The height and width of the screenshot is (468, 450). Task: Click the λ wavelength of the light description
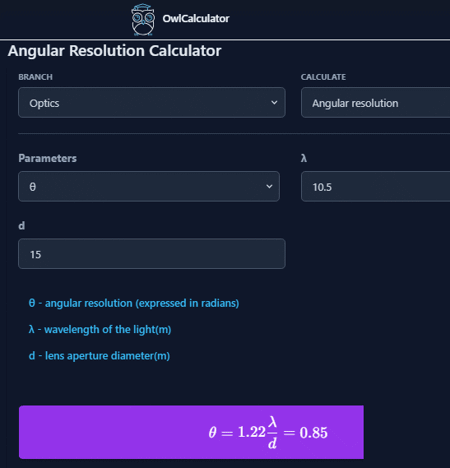[100, 329]
